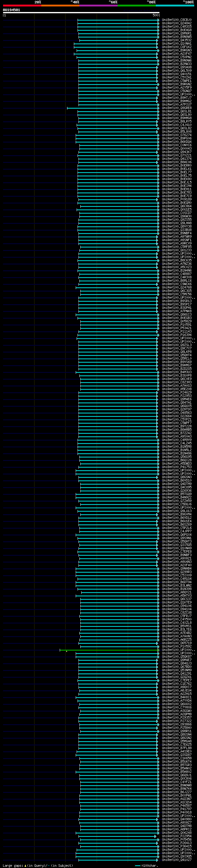Select hit label UniRef100_A2XF47
The height and width of the screenshot is (868, 197).
176,54
